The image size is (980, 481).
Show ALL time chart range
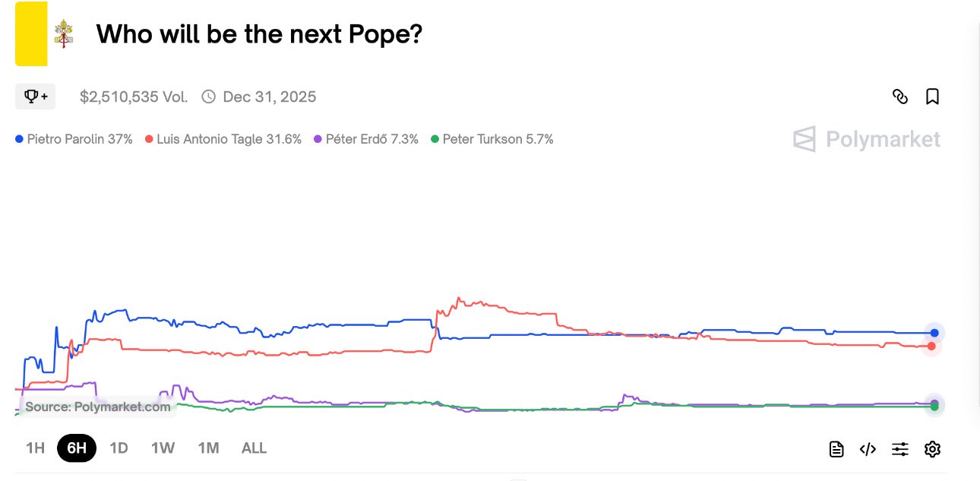254,448
